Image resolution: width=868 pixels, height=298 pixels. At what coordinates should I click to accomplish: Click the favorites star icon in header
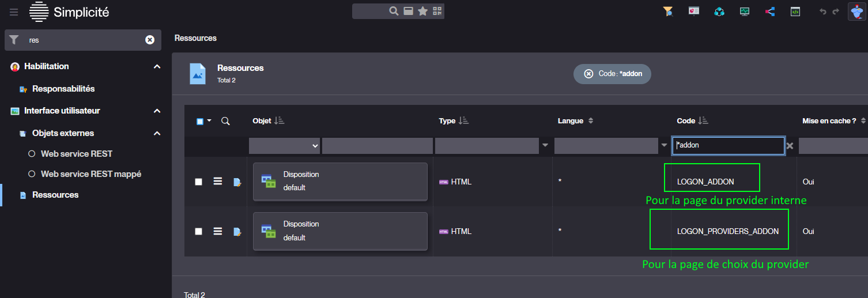(422, 11)
